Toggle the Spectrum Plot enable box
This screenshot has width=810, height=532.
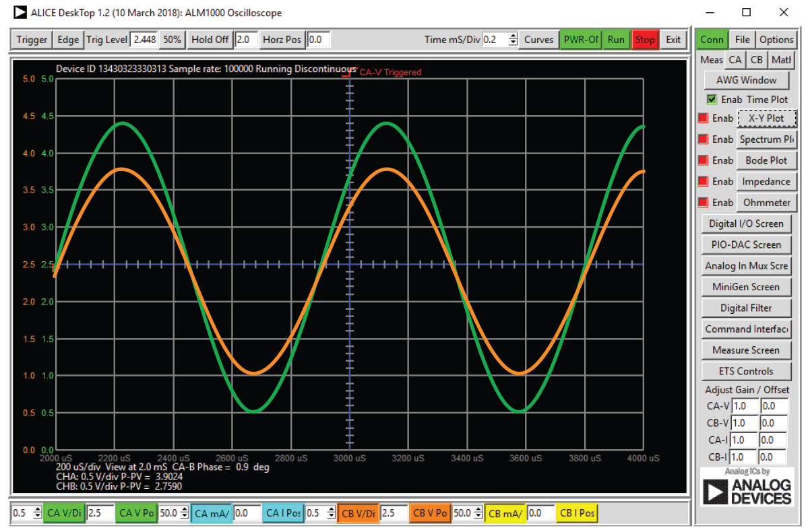[x=704, y=139]
